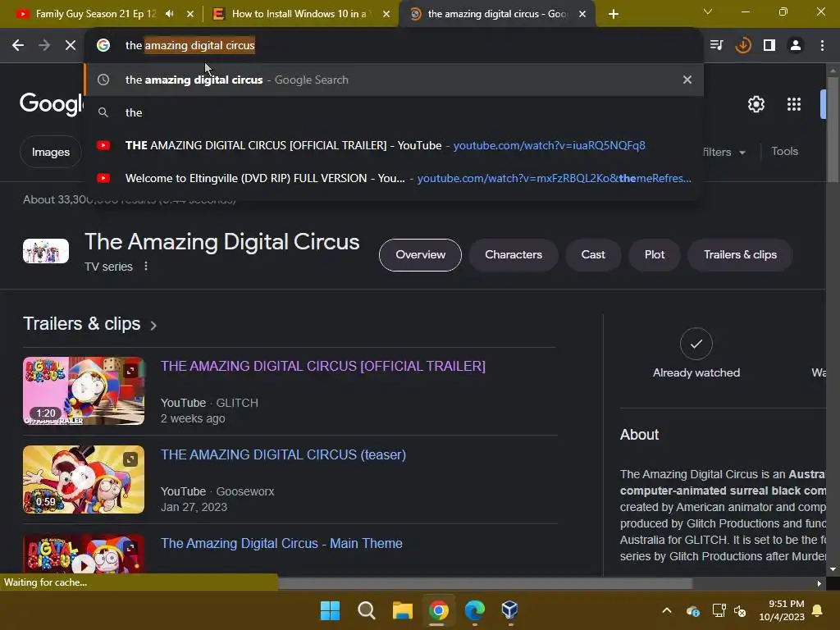
Task: Go back to previous page
Action: pos(18,46)
